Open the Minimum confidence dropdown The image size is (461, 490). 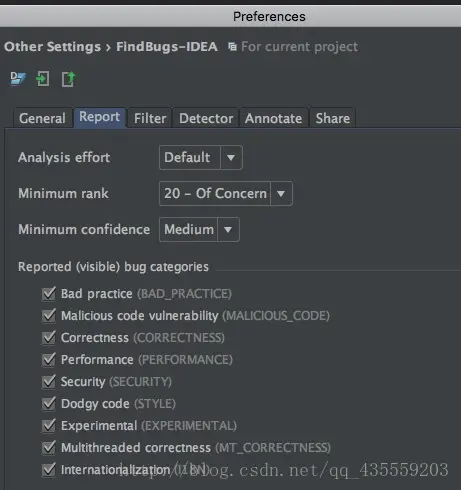199,229
